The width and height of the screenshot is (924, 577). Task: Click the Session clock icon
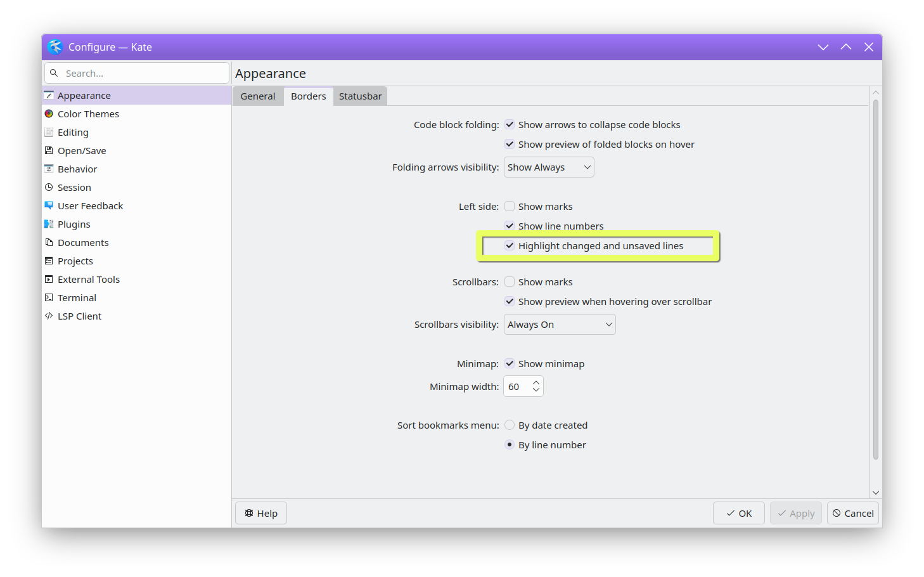click(49, 187)
